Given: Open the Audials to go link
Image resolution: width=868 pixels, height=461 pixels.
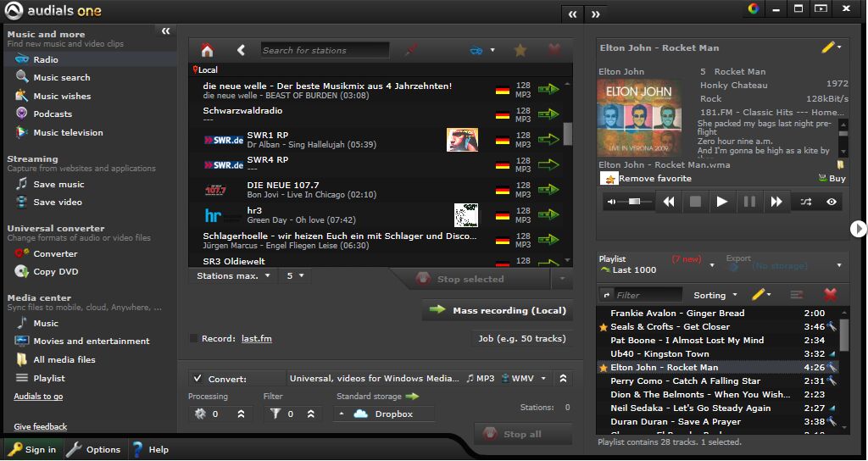Looking at the screenshot, I should 38,397.
